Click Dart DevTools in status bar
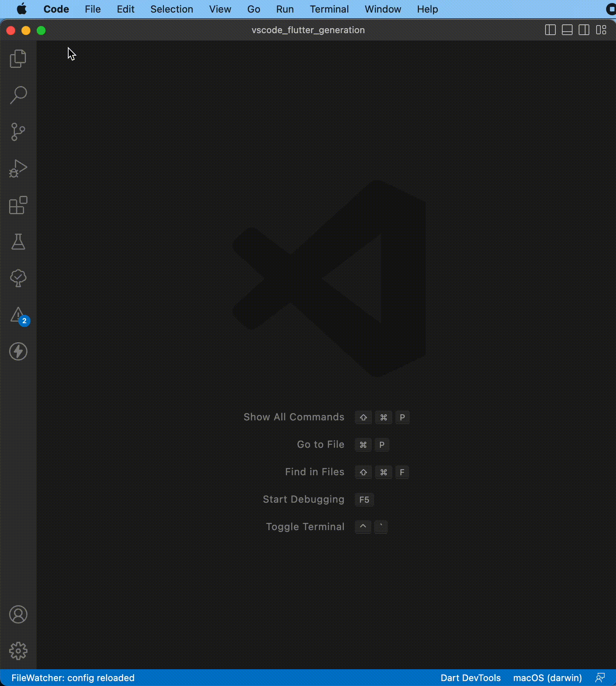This screenshot has width=616, height=686. (471, 678)
